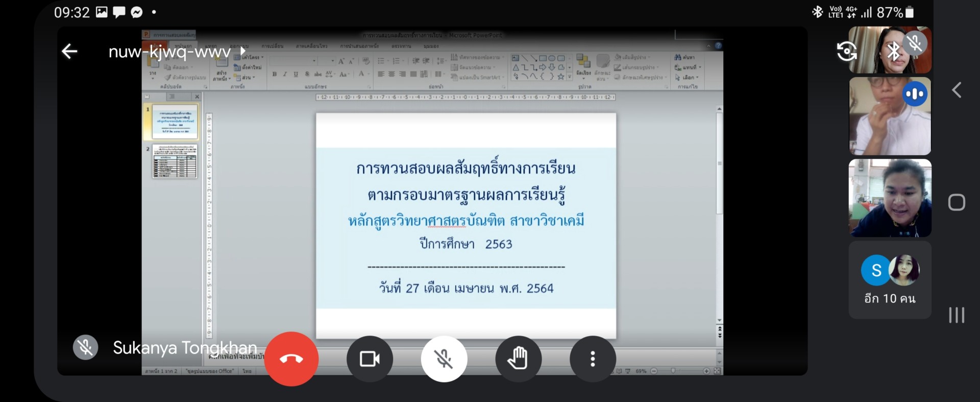Click the zoom in plus button in PowerPoint
Image resolution: width=980 pixels, height=402 pixels.
click(706, 371)
